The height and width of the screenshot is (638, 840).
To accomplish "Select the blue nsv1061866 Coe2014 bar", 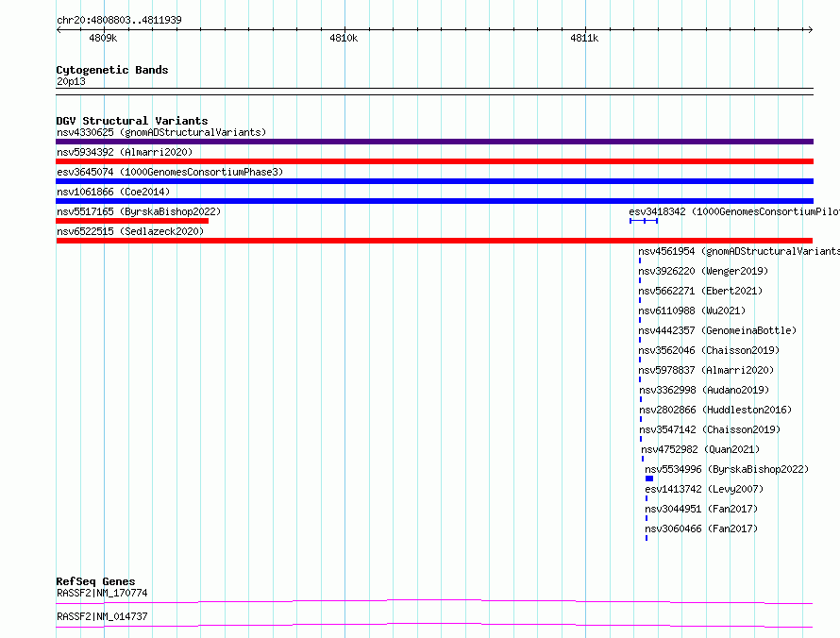I will point(434,201).
